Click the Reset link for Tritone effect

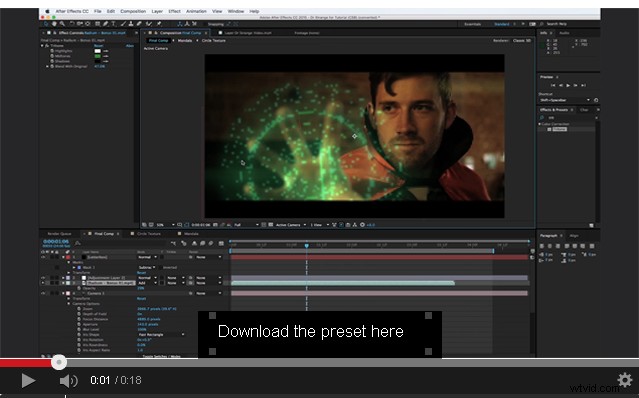(x=98, y=46)
